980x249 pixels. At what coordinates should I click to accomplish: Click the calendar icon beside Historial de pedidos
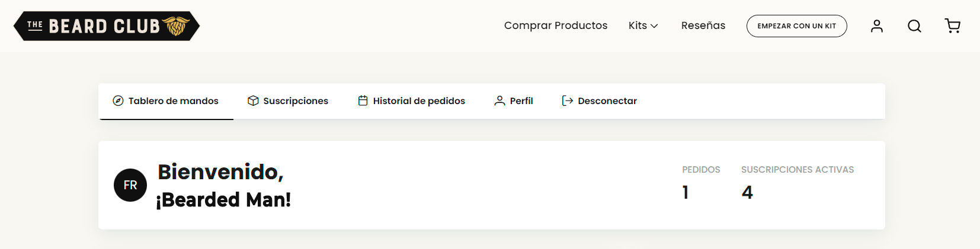pos(363,101)
